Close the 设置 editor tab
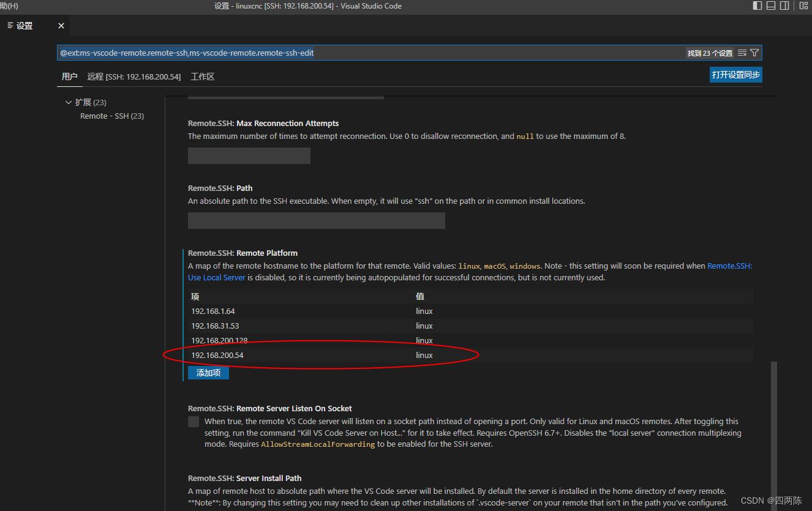Viewport: 812px width, 511px height. click(x=61, y=26)
